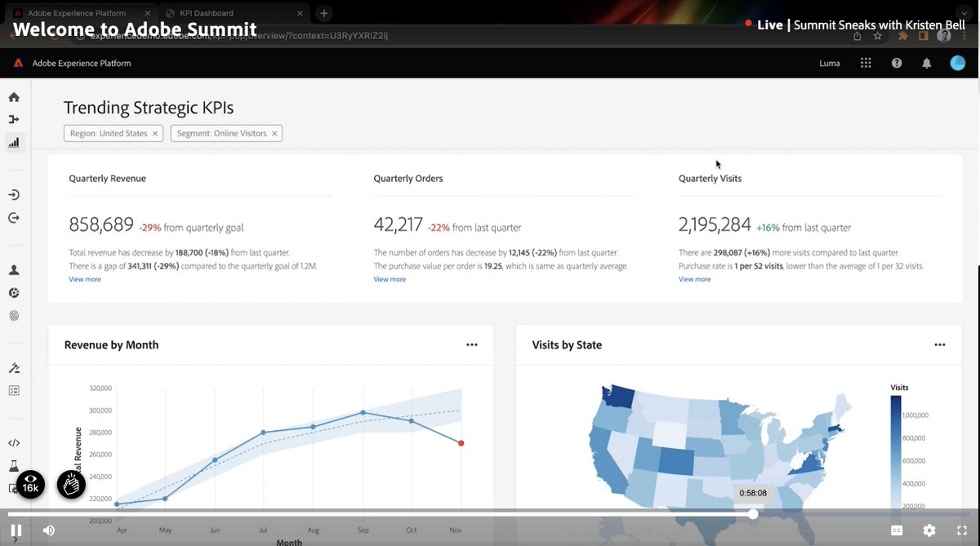Select the bar chart dashboards sidebar icon
Screen dimensions: 980x546
tap(14, 142)
